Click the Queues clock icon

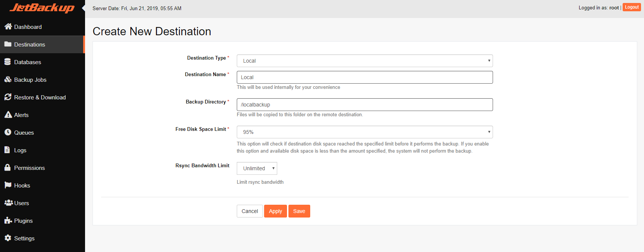[7, 132]
